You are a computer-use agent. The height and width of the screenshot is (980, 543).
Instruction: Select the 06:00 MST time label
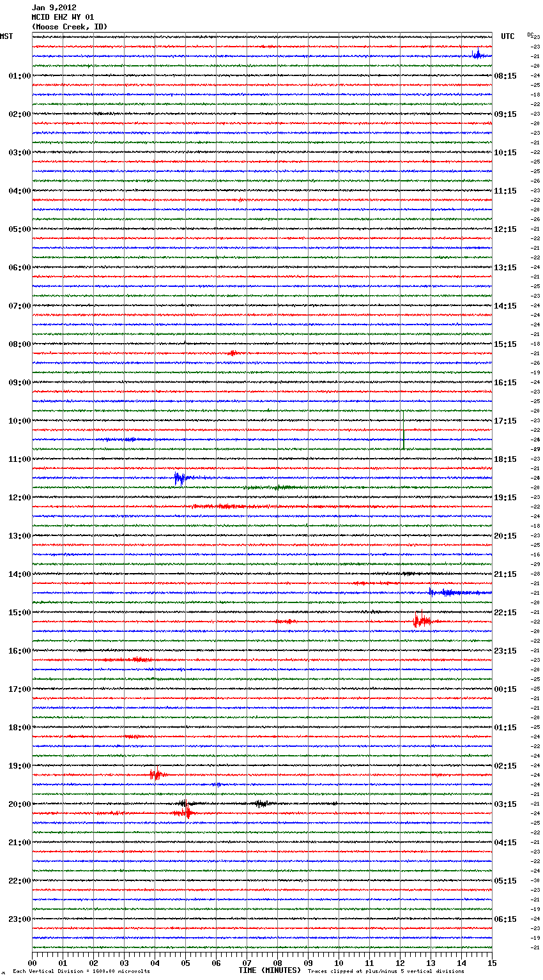pyautogui.click(x=20, y=268)
